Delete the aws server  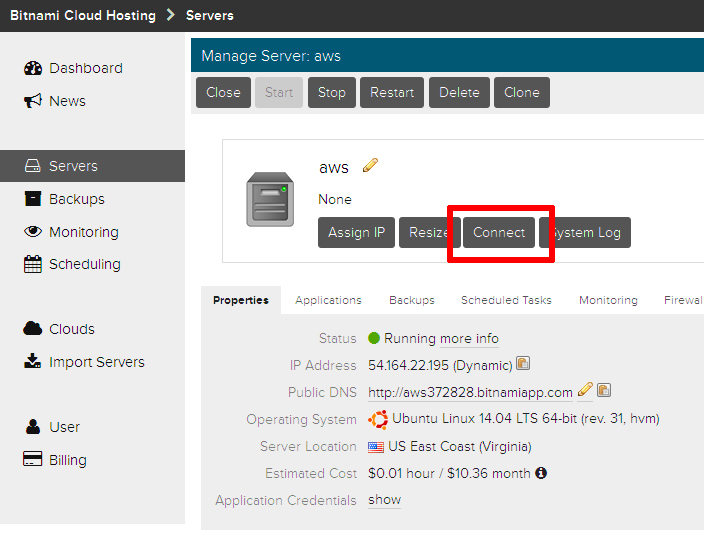459,93
